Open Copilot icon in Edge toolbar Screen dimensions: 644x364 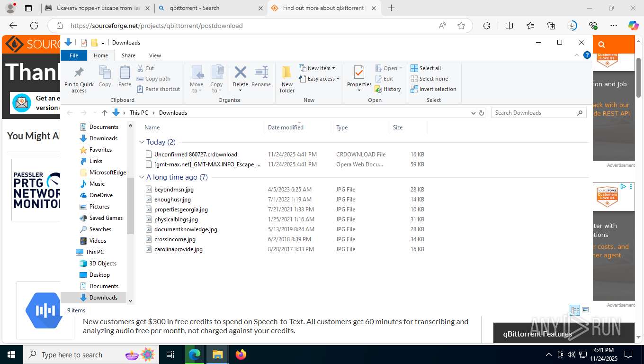click(x=633, y=26)
